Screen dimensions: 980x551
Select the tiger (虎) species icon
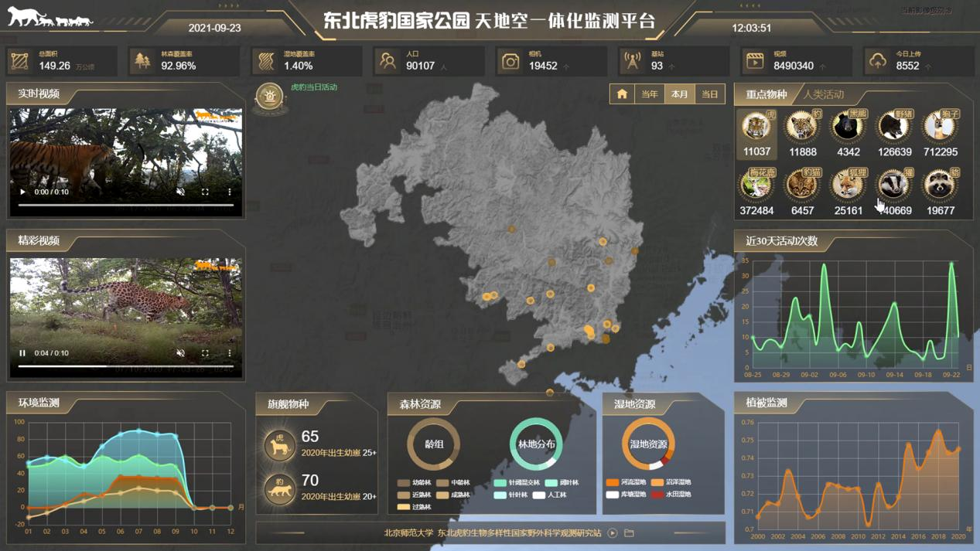[x=756, y=127]
